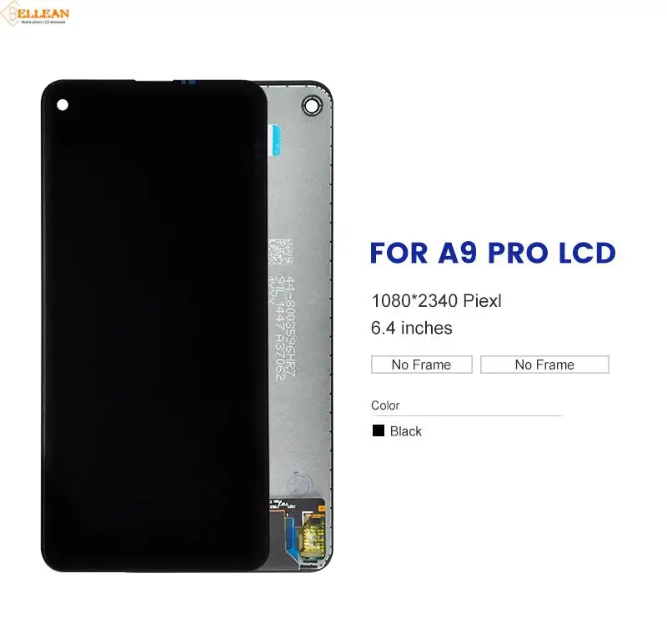Click the camera ring on the back panel
The width and height of the screenshot is (667, 644).
pyautogui.click(x=312, y=106)
